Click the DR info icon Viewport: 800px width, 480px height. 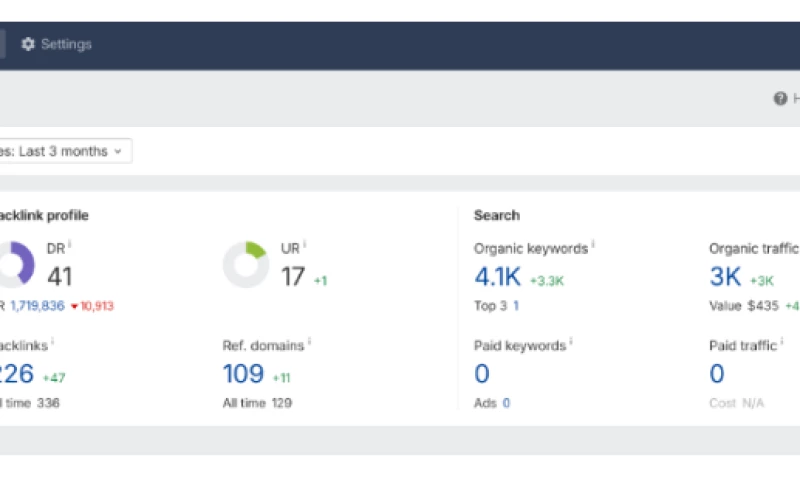click(x=70, y=244)
